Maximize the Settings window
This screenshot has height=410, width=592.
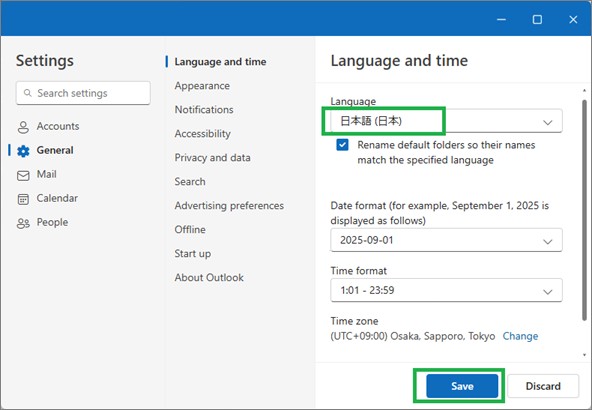537,19
